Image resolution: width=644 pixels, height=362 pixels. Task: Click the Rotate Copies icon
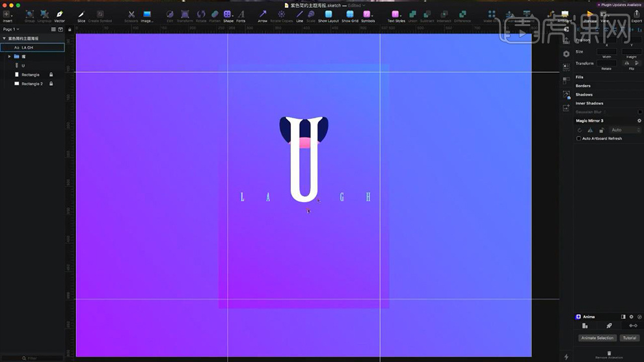coord(281,14)
